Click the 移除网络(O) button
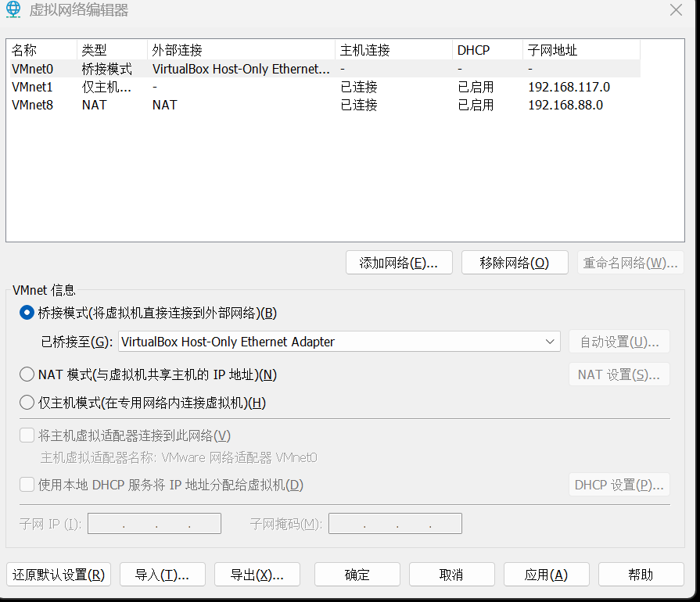 pos(515,263)
